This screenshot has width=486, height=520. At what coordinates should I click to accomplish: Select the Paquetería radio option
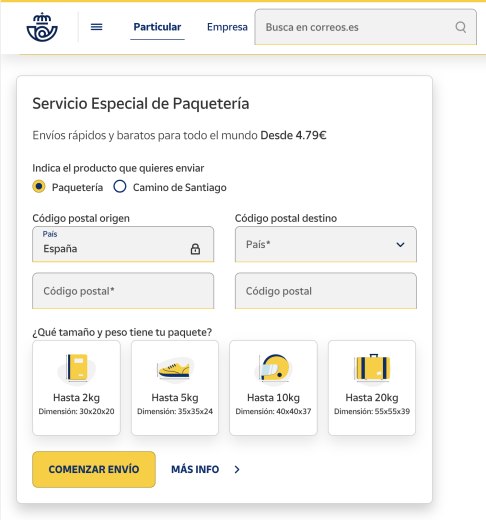coord(39,186)
